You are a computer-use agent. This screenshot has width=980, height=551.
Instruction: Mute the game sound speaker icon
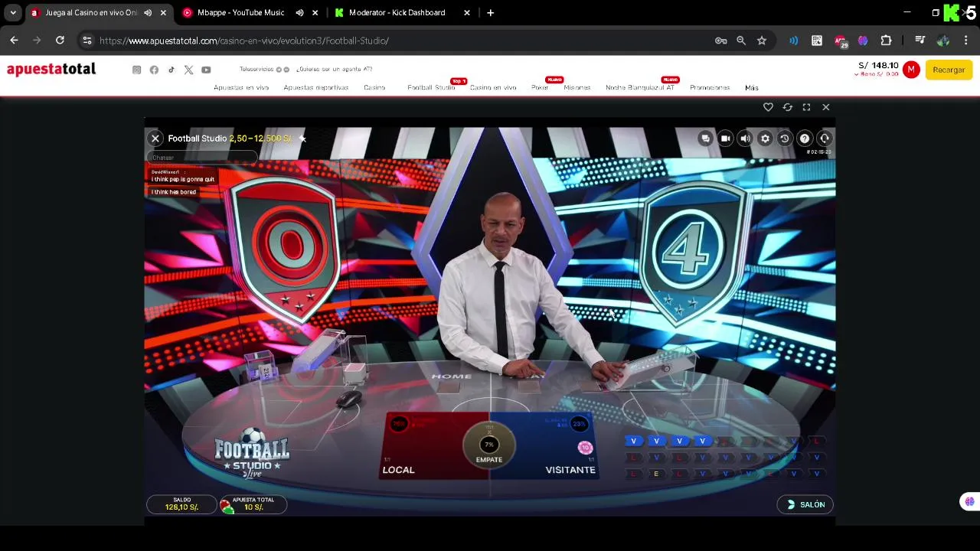[x=745, y=139]
